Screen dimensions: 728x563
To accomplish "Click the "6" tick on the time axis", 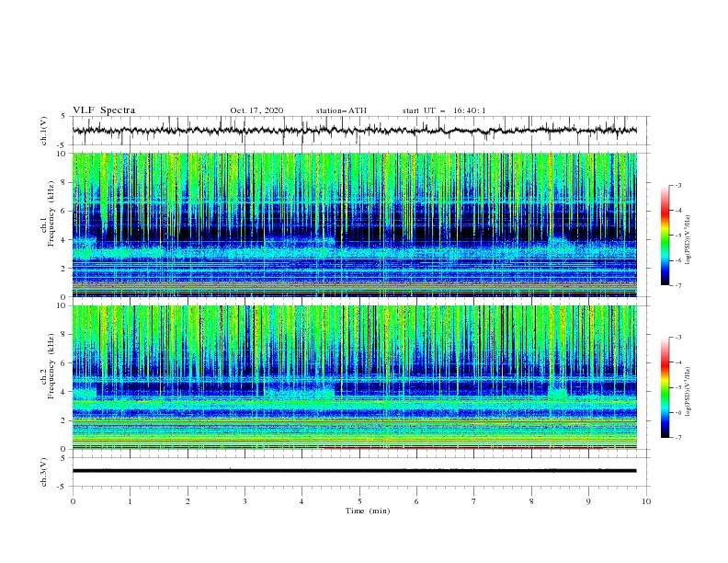I will (x=416, y=501).
